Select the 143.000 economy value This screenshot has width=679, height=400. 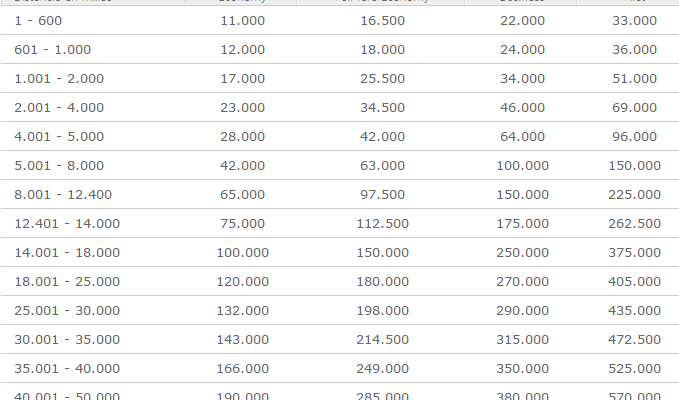click(242, 340)
